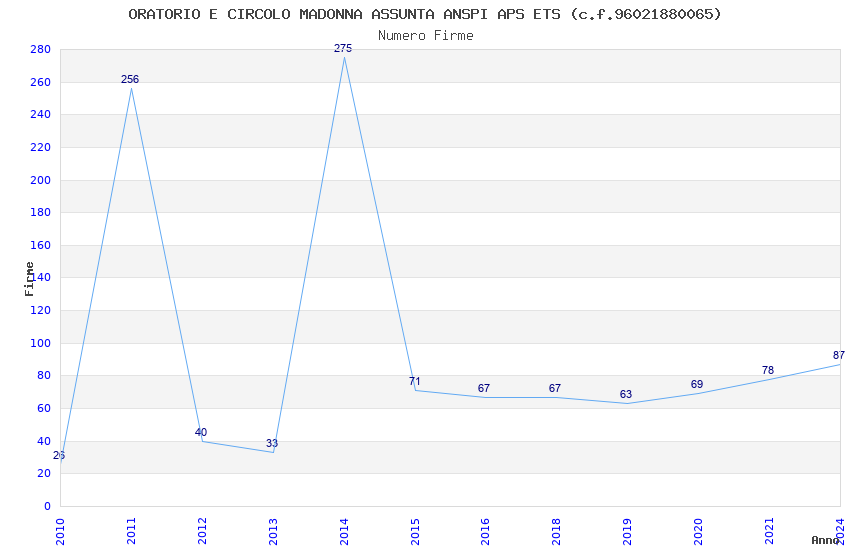Click the x-axis year 2010
Image resolution: width=850 pixels, height=550 pixels.
click(x=60, y=532)
